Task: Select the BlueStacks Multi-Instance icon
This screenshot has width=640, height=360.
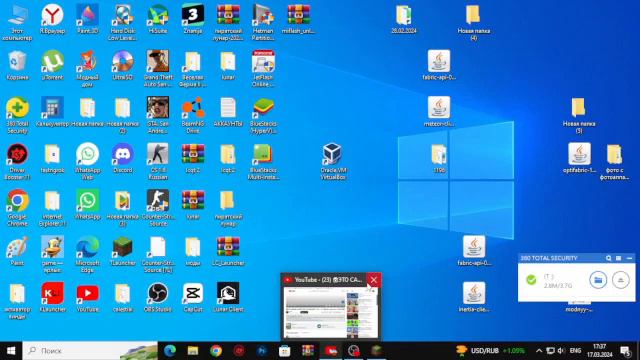Action: coord(263,162)
